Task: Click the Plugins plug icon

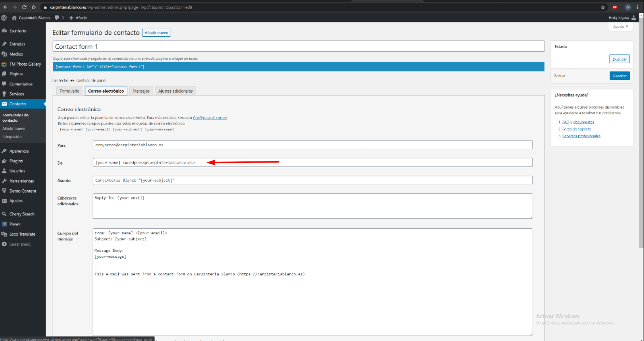Action: (x=4, y=161)
